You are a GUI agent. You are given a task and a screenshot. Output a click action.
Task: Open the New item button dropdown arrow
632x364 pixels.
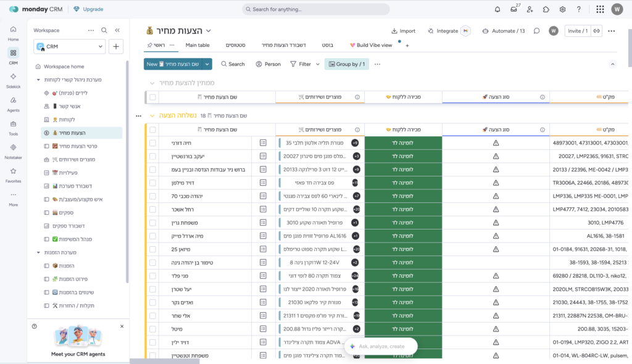(207, 64)
